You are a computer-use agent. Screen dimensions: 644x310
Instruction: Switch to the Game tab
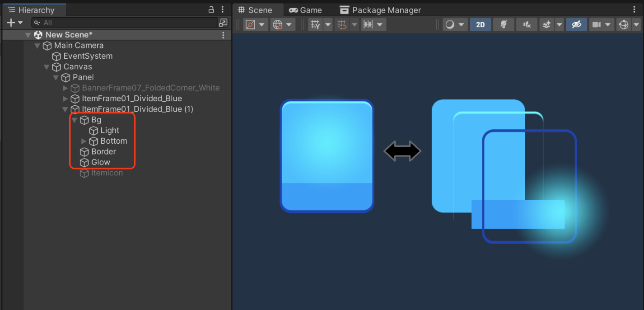tap(305, 10)
